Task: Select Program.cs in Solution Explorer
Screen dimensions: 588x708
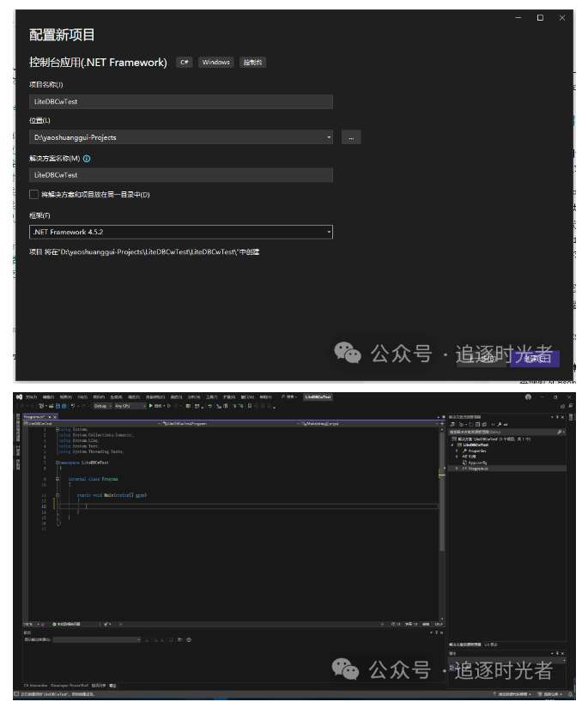Action: [x=478, y=469]
